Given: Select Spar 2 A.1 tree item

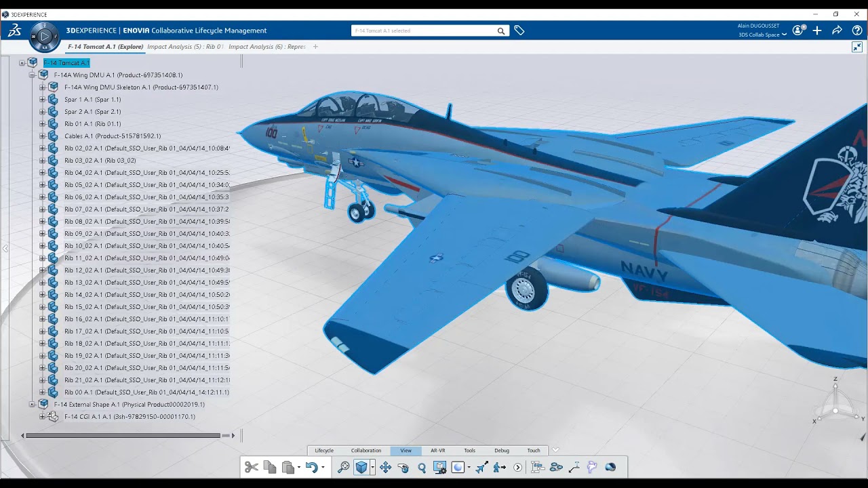Looking at the screenshot, I should click(x=93, y=112).
